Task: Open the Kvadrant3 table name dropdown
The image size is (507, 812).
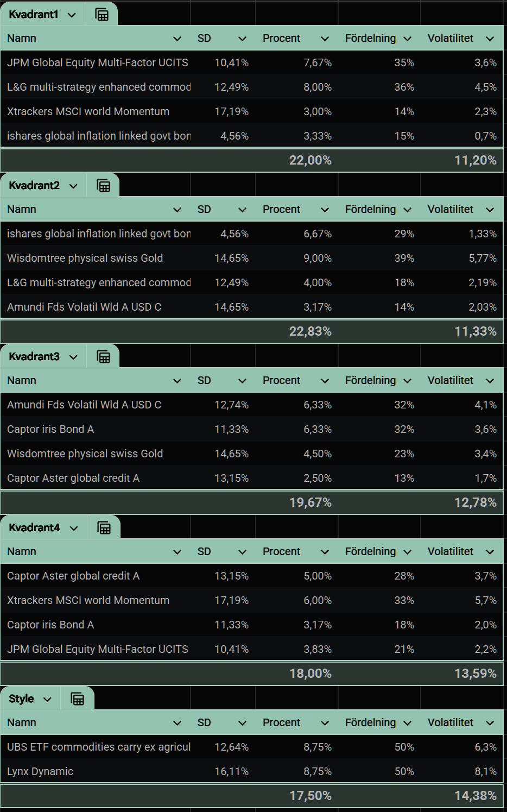Action: (73, 357)
